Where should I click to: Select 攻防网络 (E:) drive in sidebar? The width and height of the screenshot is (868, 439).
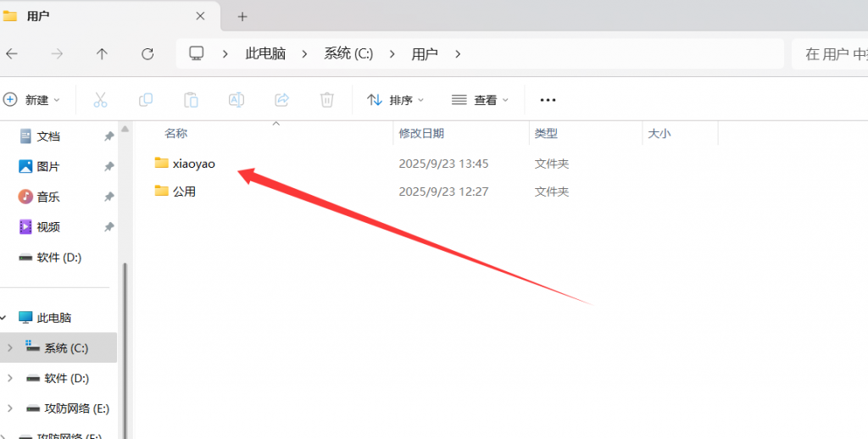click(x=76, y=408)
